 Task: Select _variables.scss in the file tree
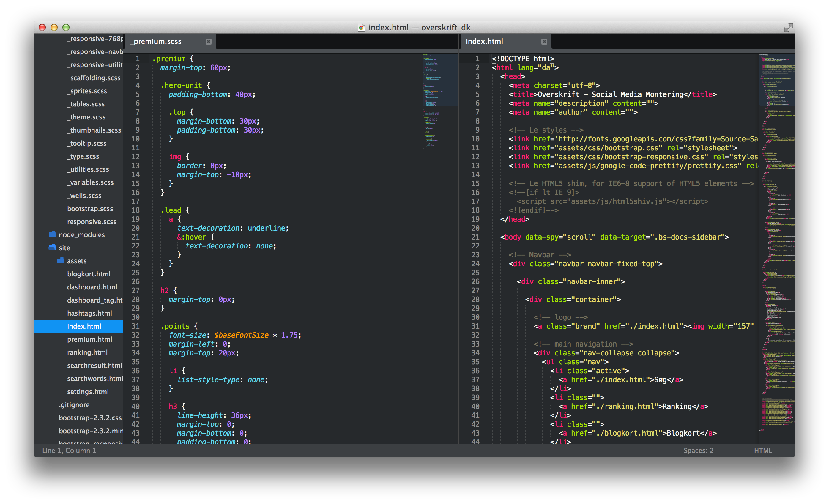[91, 182]
